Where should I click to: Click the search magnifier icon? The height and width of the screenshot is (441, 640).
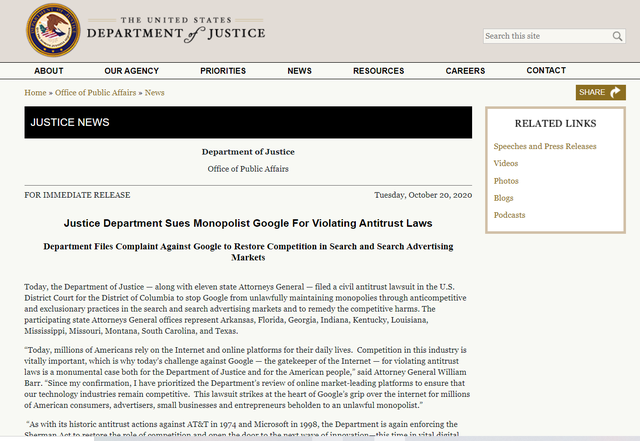tap(617, 36)
